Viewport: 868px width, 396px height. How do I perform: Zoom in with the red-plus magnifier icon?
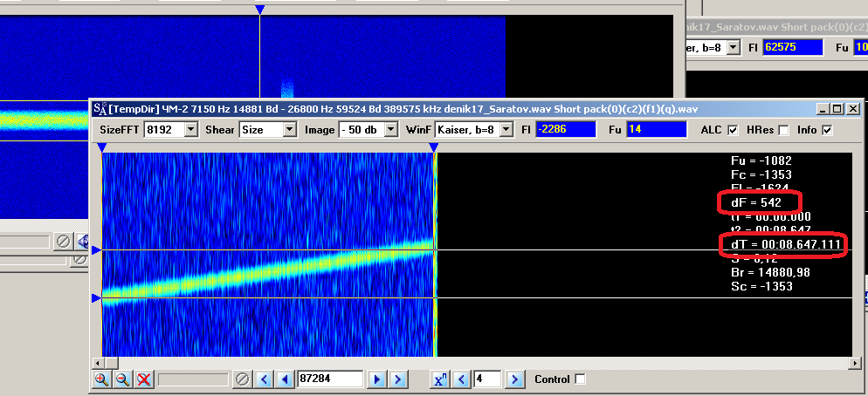101,379
